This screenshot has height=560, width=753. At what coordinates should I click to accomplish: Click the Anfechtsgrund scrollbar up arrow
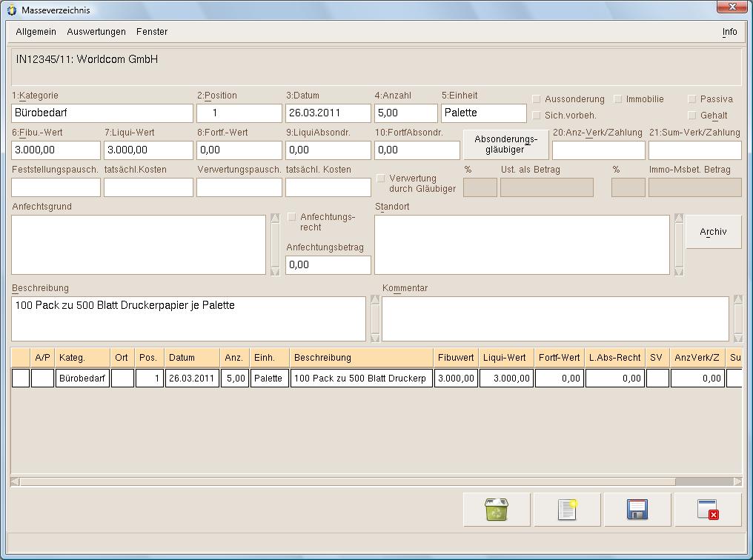coord(275,219)
